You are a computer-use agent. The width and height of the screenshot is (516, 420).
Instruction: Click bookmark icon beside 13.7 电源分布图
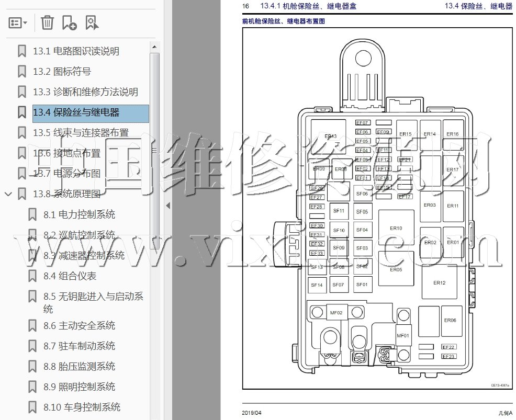point(22,174)
